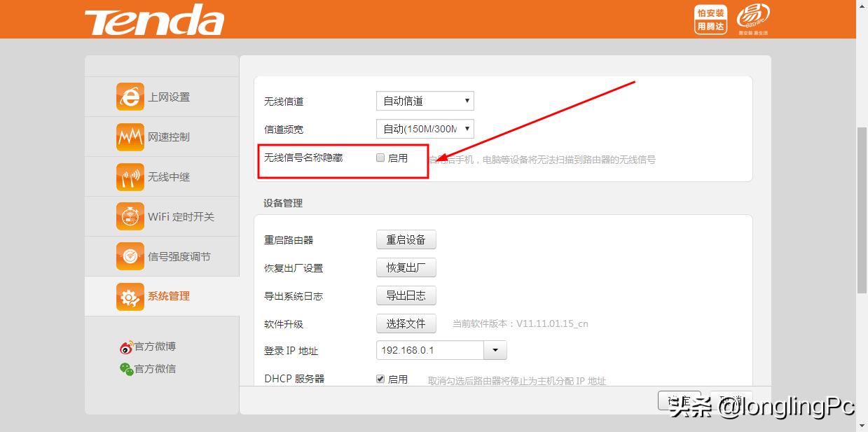Screen dimensions: 868x432
Task: Open the 登录 IP 地址 dropdown
Action: tap(494, 350)
